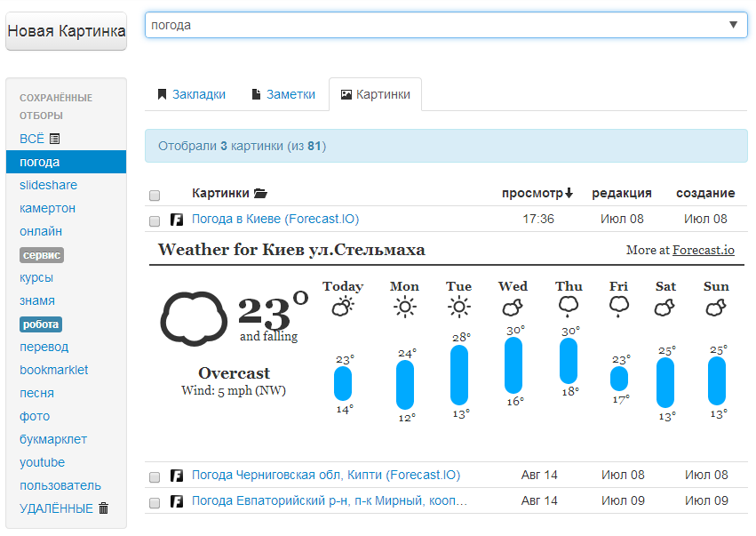Check the box for Погода Черниговская обл

pyautogui.click(x=155, y=476)
